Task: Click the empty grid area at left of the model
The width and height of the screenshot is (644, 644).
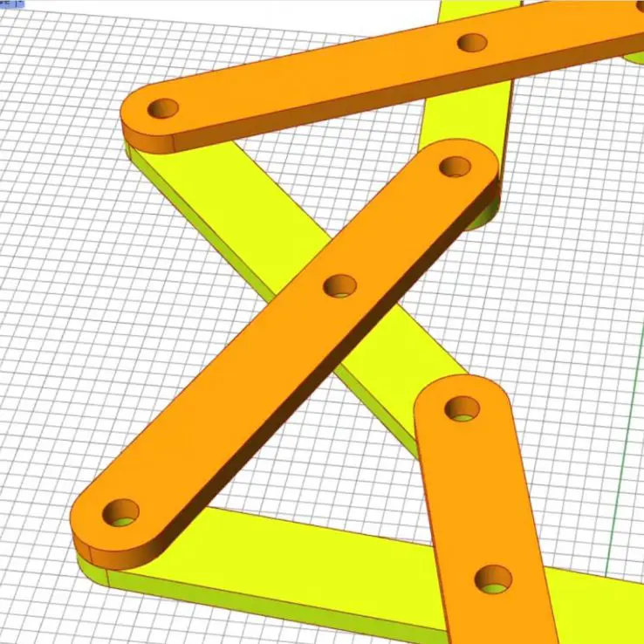Action: click(x=52, y=305)
